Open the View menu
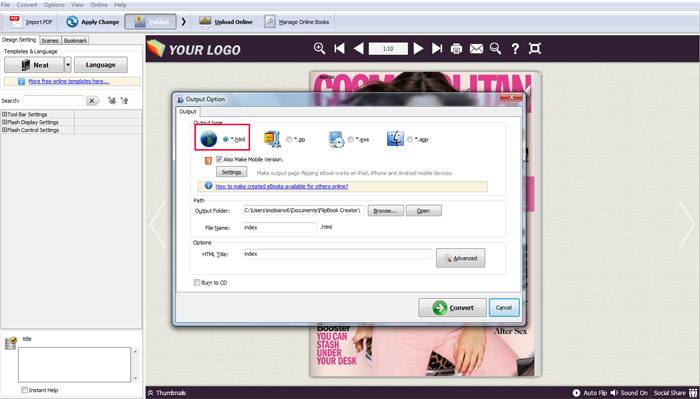Screen dimensions: 700x399 (77, 5)
